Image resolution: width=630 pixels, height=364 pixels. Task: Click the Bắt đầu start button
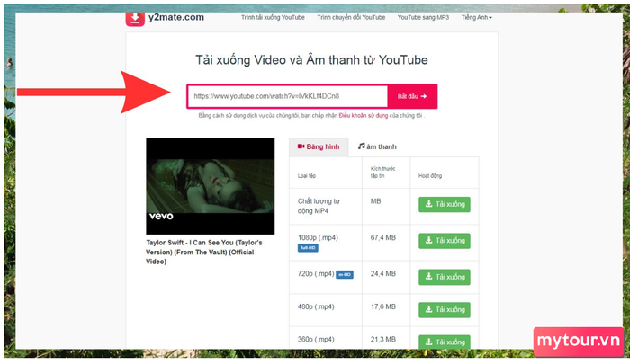click(412, 96)
